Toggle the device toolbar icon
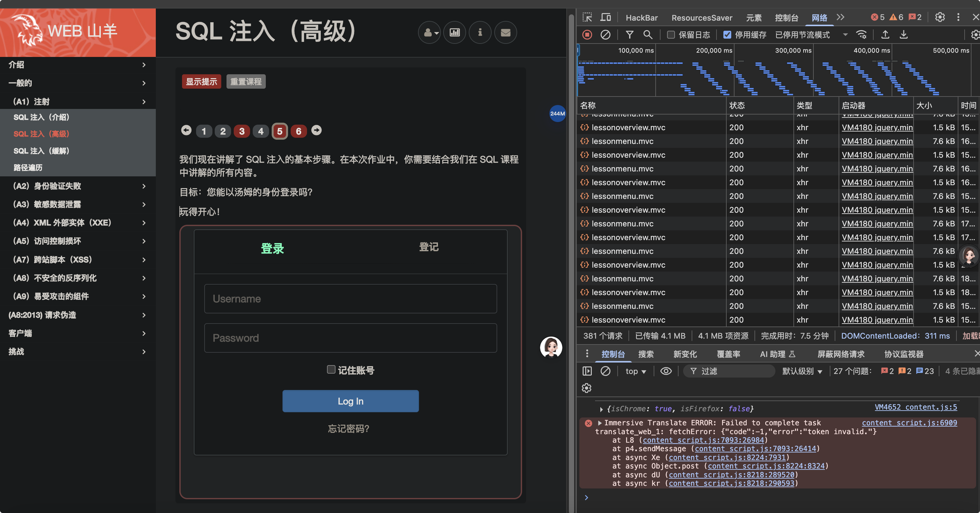This screenshot has height=513, width=980. (x=606, y=17)
